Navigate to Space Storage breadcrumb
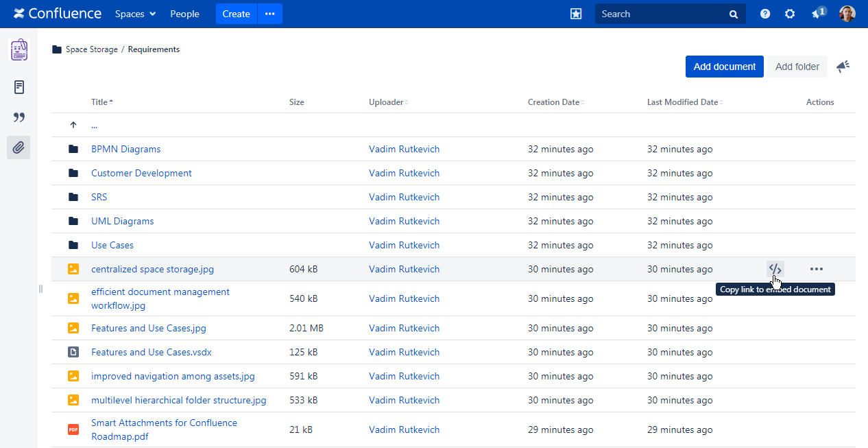868x448 pixels. [91, 49]
